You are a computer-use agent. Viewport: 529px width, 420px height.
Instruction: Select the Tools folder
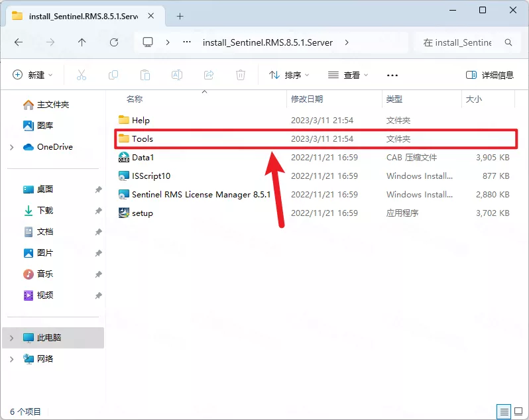click(143, 139)
